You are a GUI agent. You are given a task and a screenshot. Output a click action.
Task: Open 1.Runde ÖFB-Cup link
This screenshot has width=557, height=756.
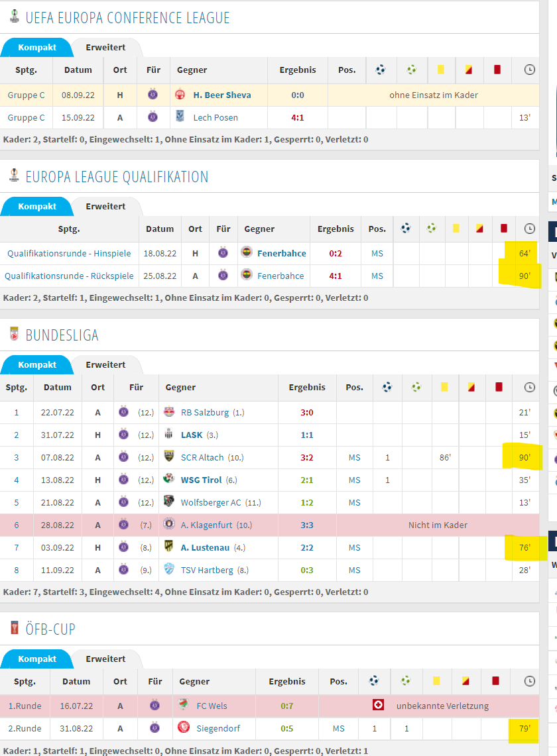pos(25,706)
